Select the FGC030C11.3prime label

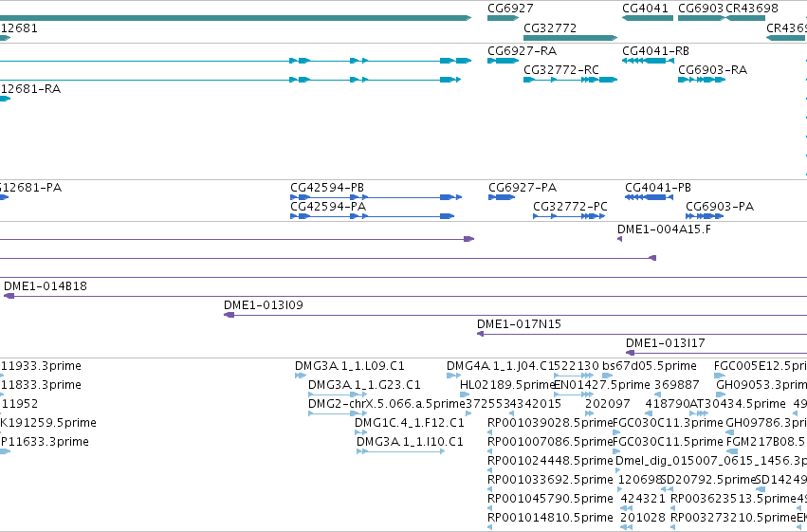pos(668,423)
